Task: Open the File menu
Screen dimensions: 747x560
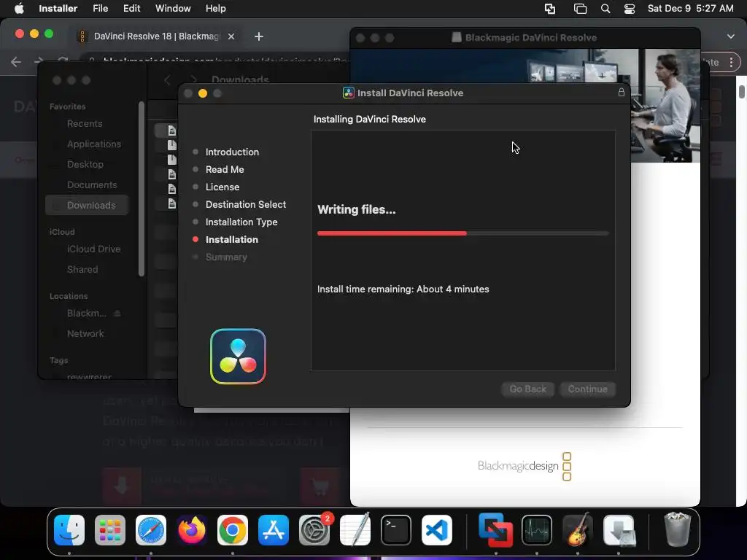Action: point(100,9)
